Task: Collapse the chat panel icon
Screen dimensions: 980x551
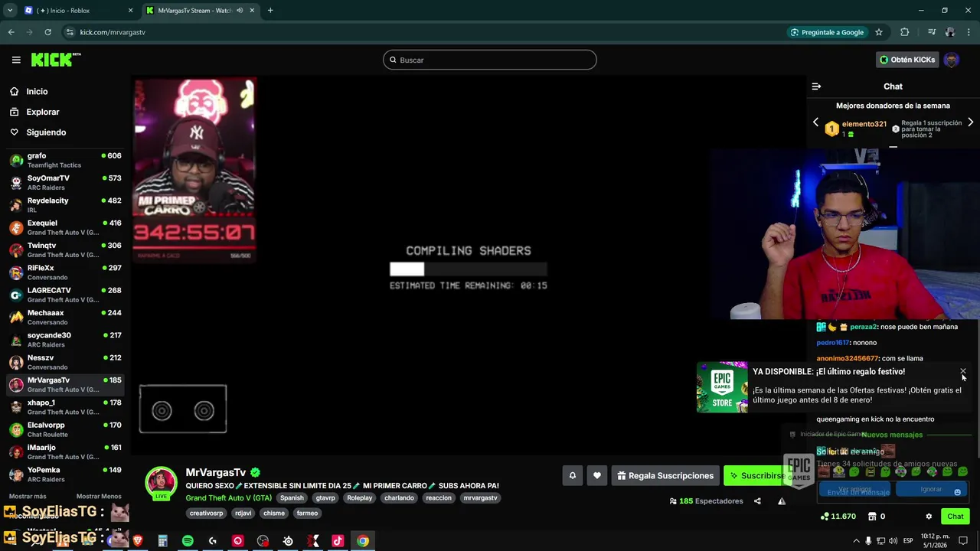Action: (816, 86)
